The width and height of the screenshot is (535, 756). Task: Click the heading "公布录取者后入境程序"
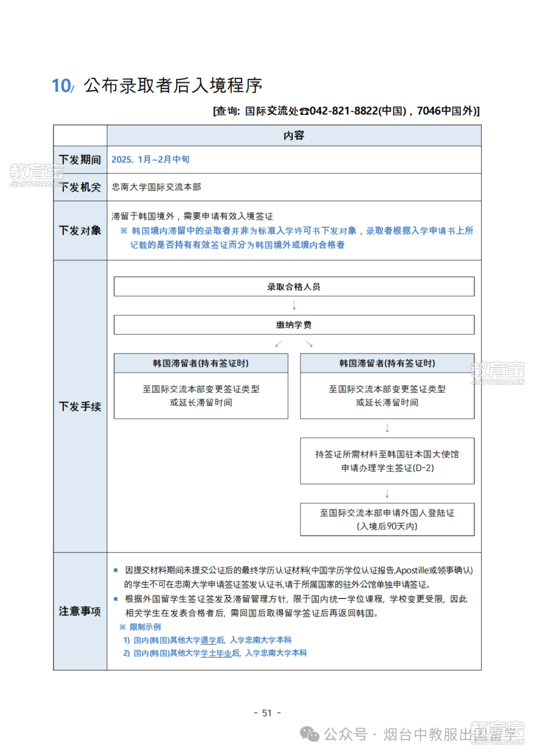173,85
